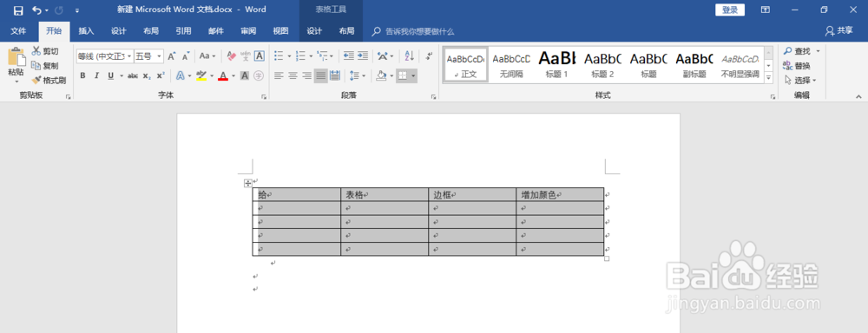Viewport: 868px width, 333px height.
Task: Click the Undo arrow icon
Action: tap(36, 10)
